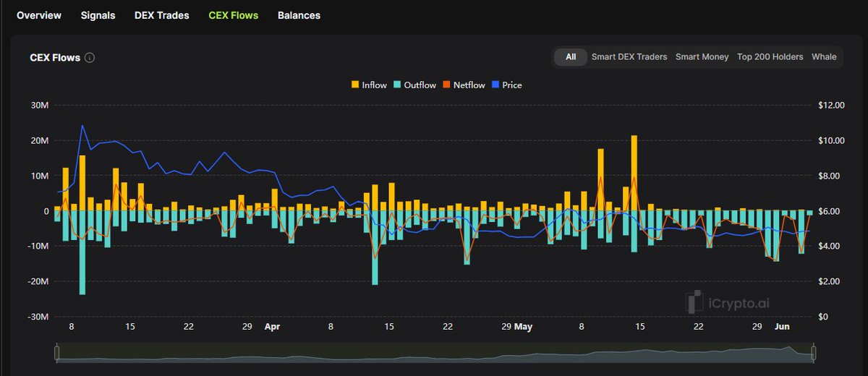Click the Apr label on the date axis
Viewport: 868px width, 376px height.
[272, 327]
